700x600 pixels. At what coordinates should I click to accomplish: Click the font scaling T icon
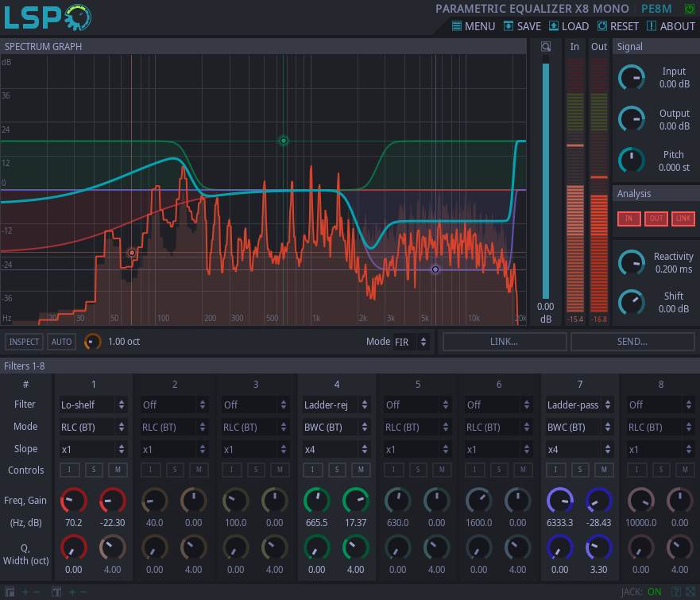coord(56,592)
